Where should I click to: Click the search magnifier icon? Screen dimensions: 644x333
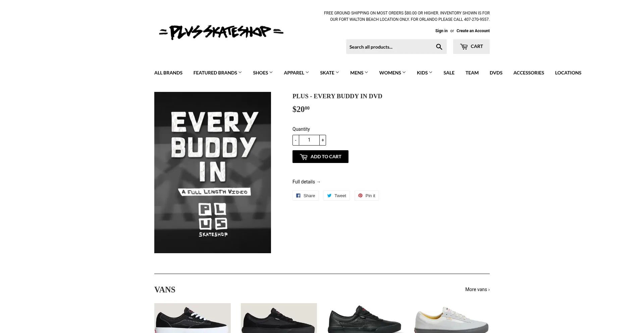coord(439,47)
